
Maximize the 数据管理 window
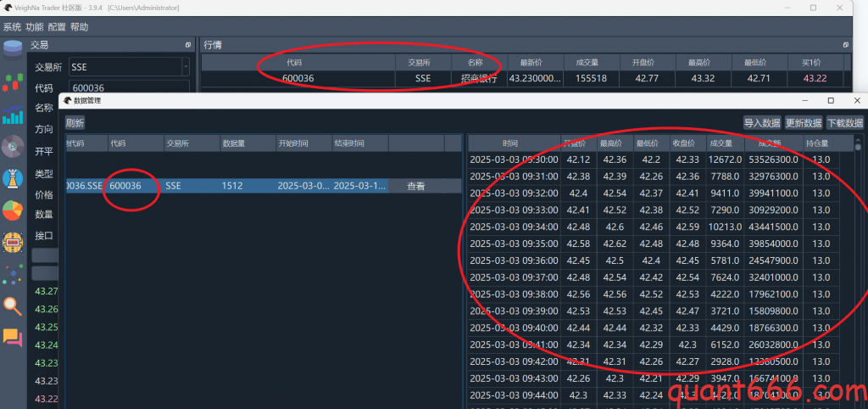pyautogui.click(x=831, y=100)
